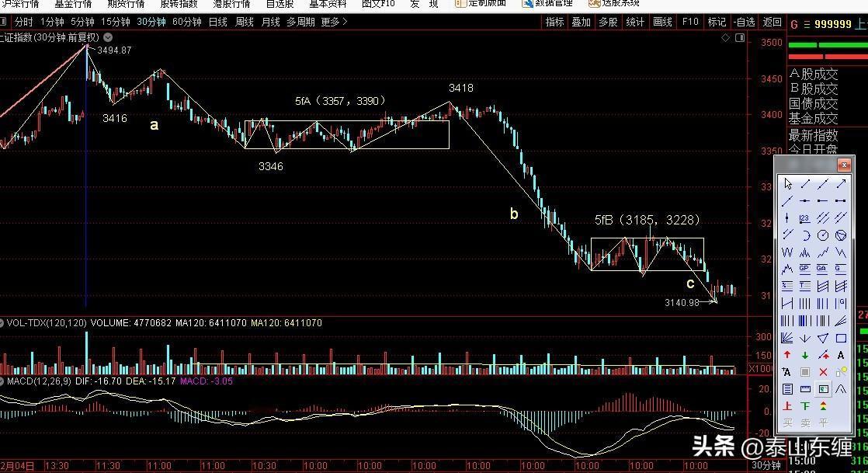This screenshot has width=868, height=473.
Task: Click -自选 to remove from watchlist
Action: pos(745,22)
